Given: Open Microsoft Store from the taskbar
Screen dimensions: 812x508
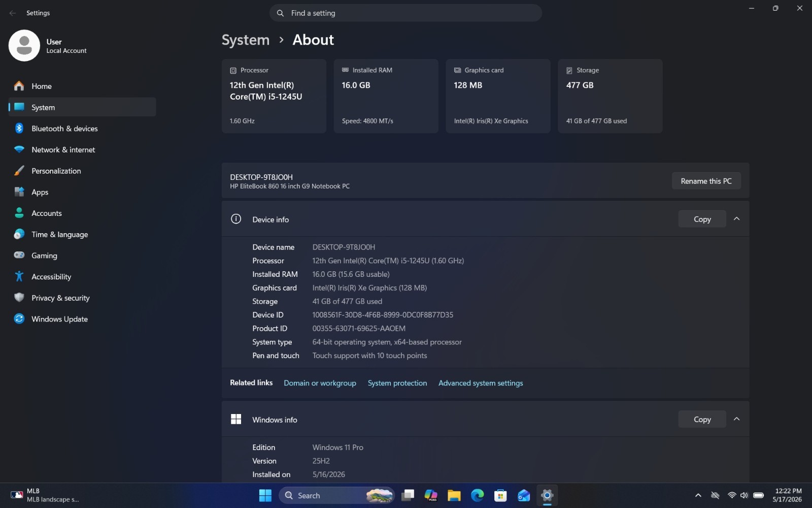Looking at the screenshot, I should point(501,495).
